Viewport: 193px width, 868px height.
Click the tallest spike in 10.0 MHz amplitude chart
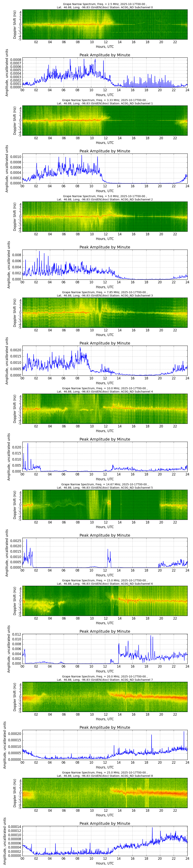(x=28, y=444)
